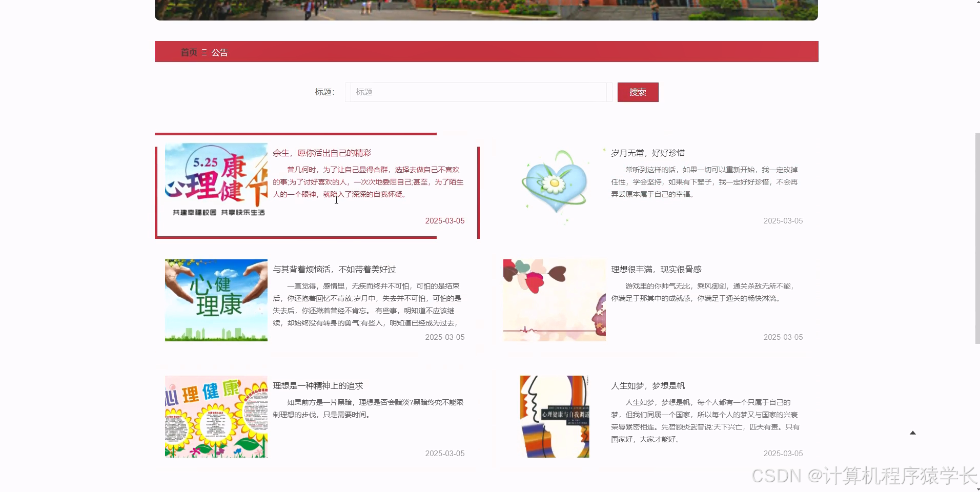Open the article 人生如梦，梦想是帆
The width and height of the screenshot is (980, 492).
[648, 385]
